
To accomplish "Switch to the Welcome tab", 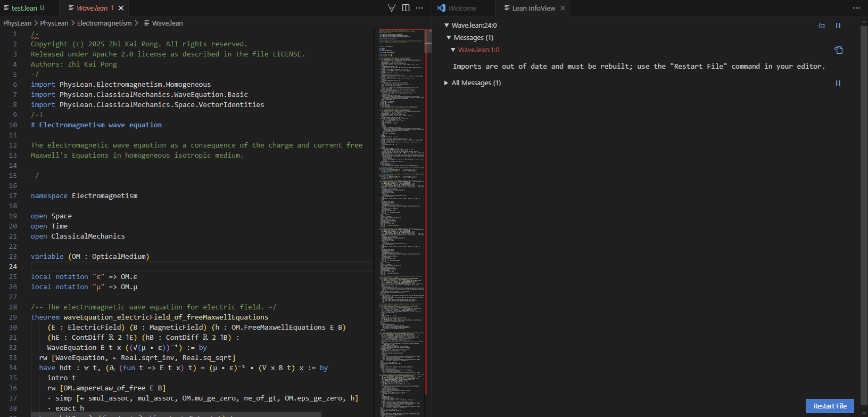I will [461, 8].
